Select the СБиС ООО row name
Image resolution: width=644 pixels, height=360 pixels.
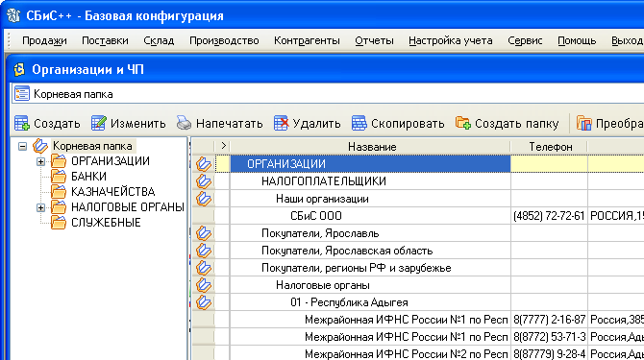click(x=316, y=216)
